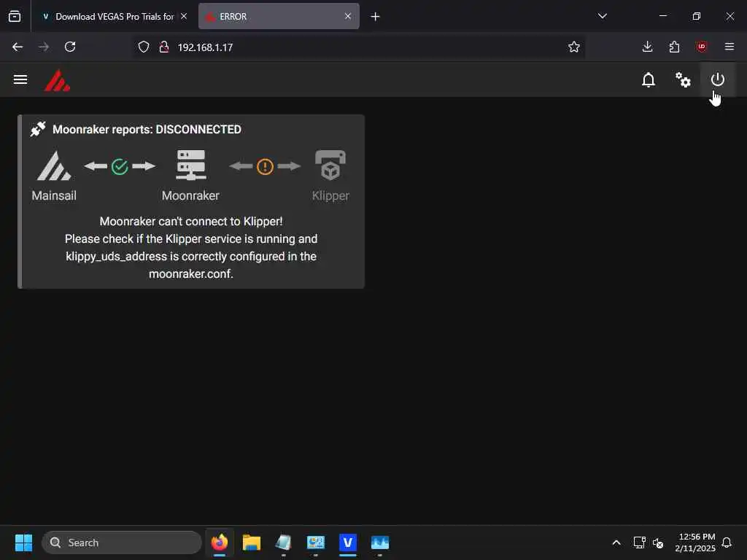Expand the list all tabs dropdown
The image size is (747, 560).
point(602,16)
